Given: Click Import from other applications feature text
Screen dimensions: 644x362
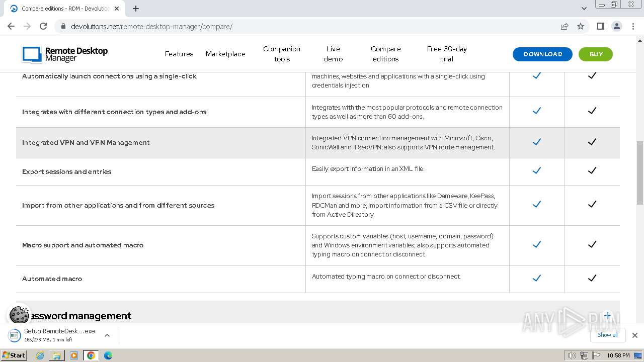Looking at the screenshot, I should tap(118, 206).
